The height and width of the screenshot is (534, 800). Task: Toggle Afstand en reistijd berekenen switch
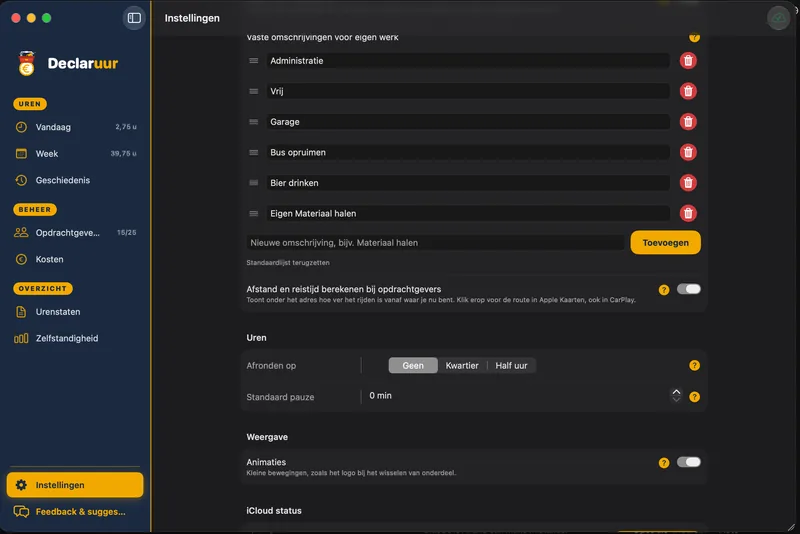689,289
